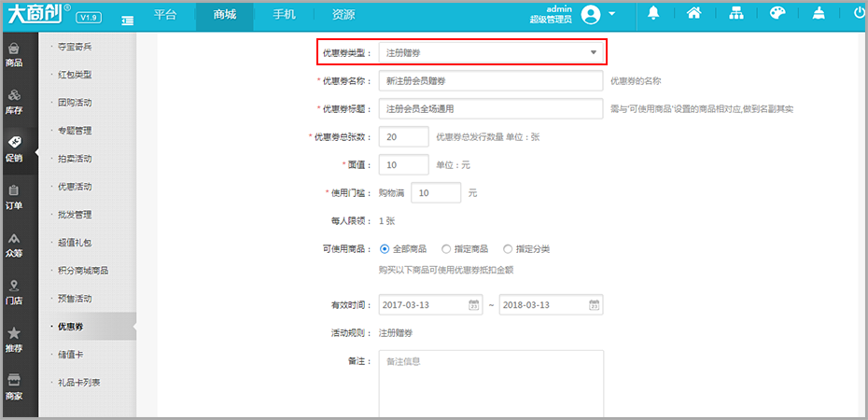The image size is (868, 420).
Task: Click the 2018-03-13 end date field
Action: point(551,305)
